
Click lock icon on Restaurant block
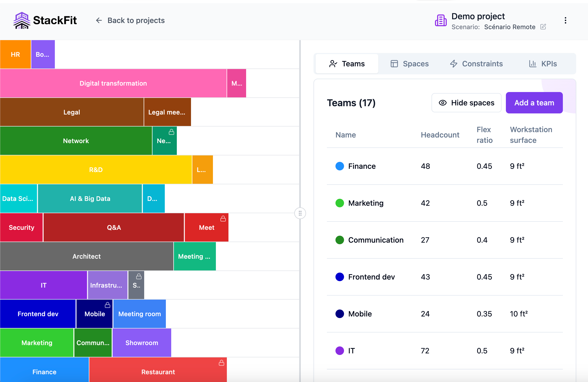tap(222, 363)
